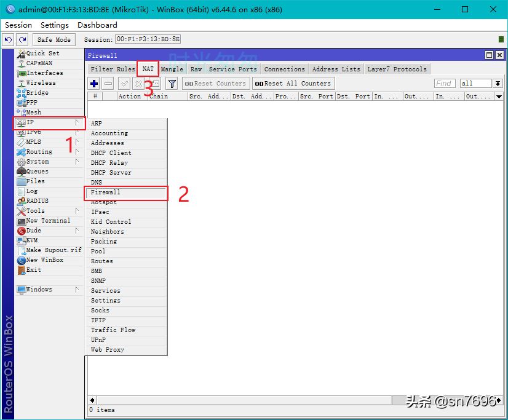The width and height of the screenshot is (508, 420).
Task: Expand the MPLS submenu
Action: 49,142
